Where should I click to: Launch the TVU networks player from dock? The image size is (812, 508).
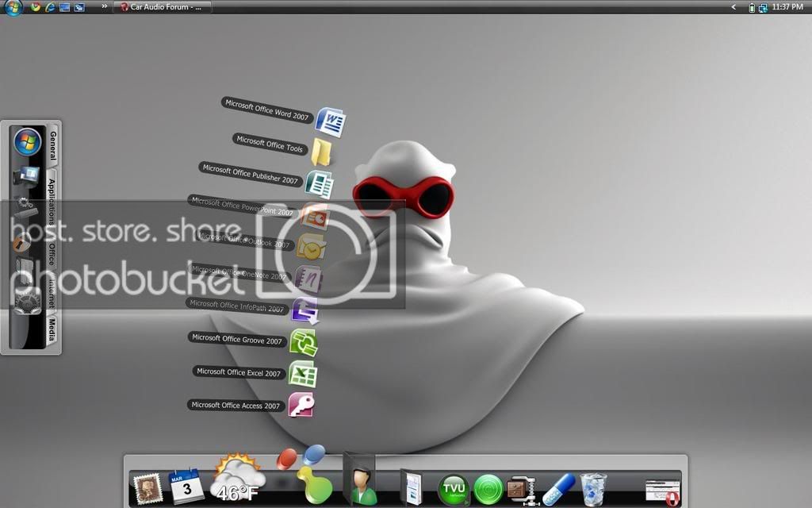[454, 489]
